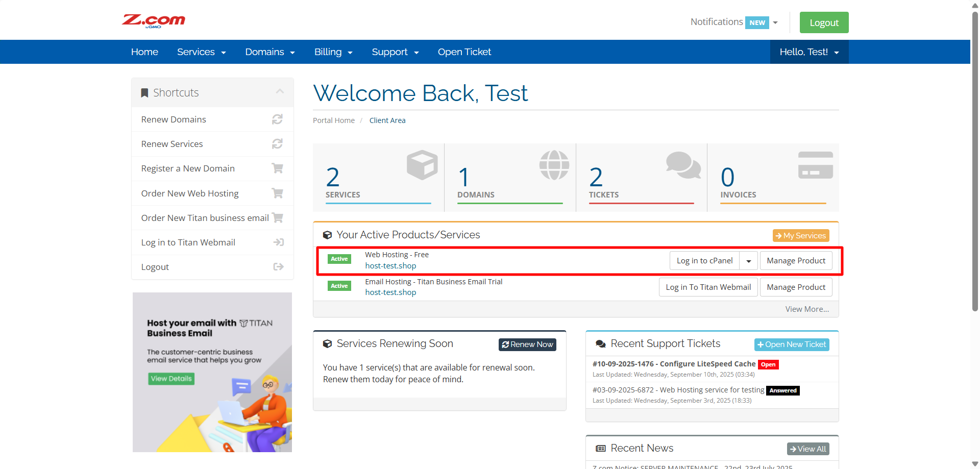Screen dimensions: 980x469
Task: Select Register a New Domain shortcut
Action: [212, 168]
